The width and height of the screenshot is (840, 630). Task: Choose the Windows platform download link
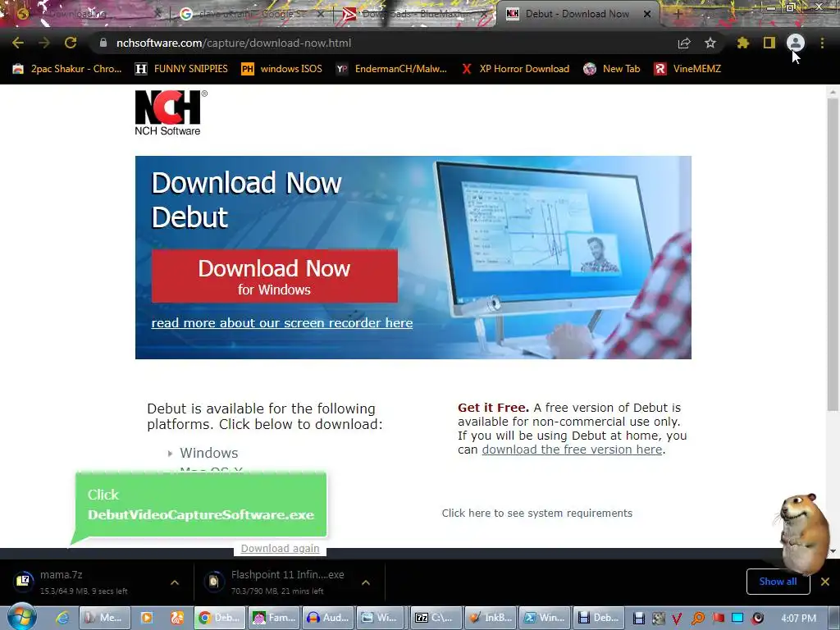click(x=209, y=453)
